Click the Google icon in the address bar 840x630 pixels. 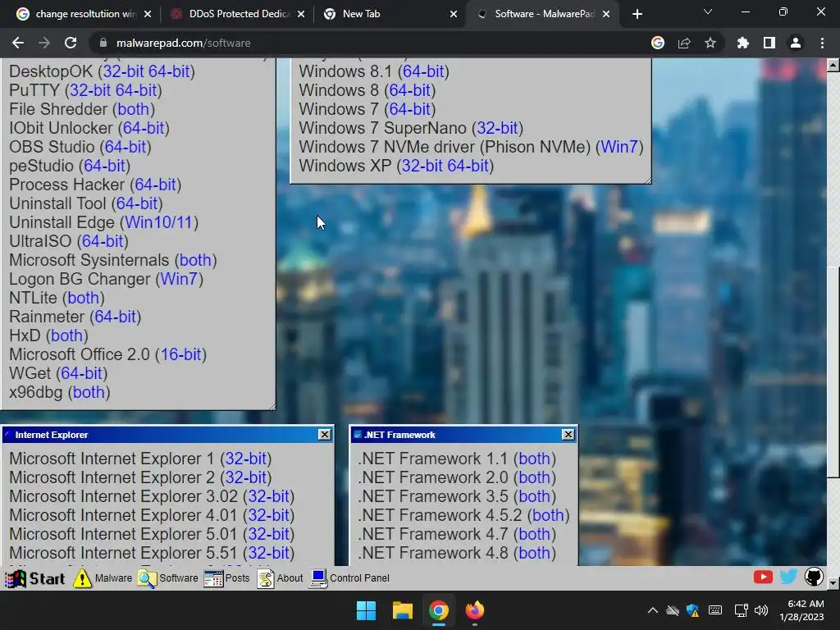click(658, 43)
